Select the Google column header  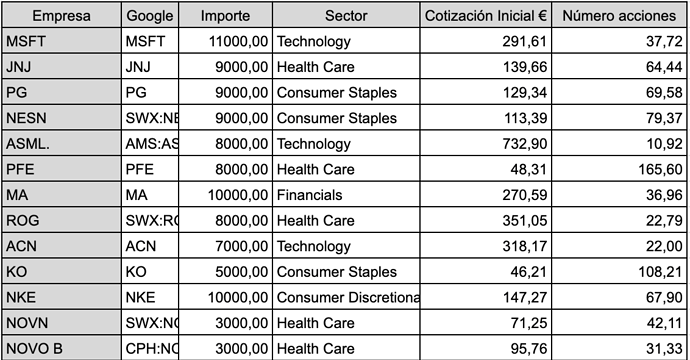click(150, 15)
